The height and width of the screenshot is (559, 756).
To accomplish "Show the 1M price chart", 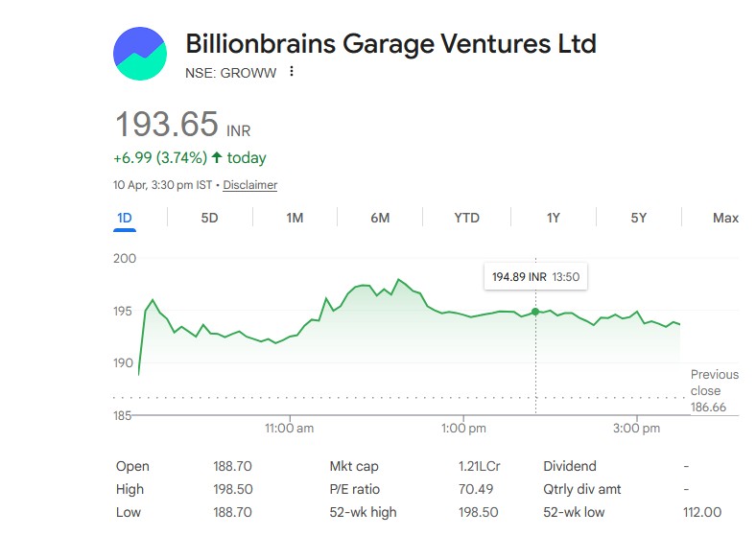I will coord(295,218).
